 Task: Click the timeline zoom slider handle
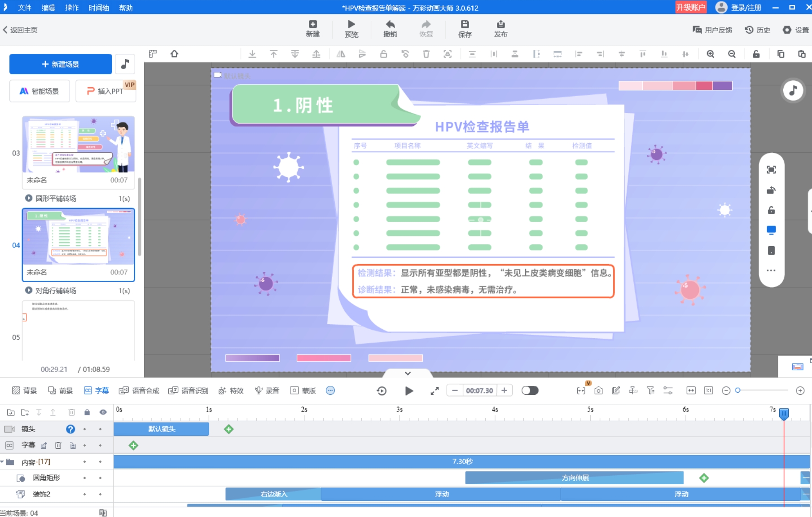(737, 390)
